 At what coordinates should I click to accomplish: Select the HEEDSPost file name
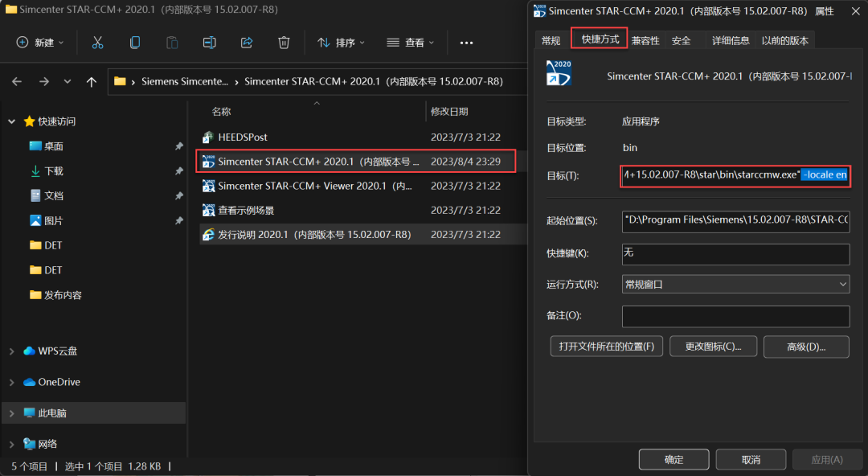tap(243, 137)
